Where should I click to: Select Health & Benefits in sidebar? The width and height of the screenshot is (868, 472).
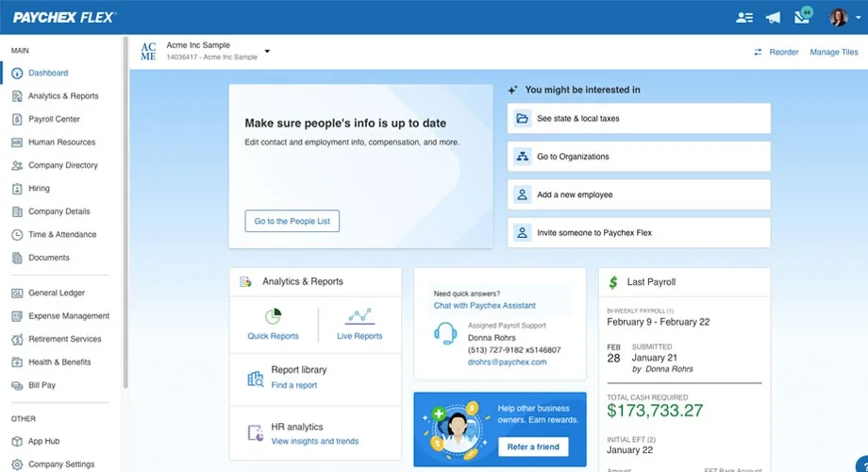59,362
